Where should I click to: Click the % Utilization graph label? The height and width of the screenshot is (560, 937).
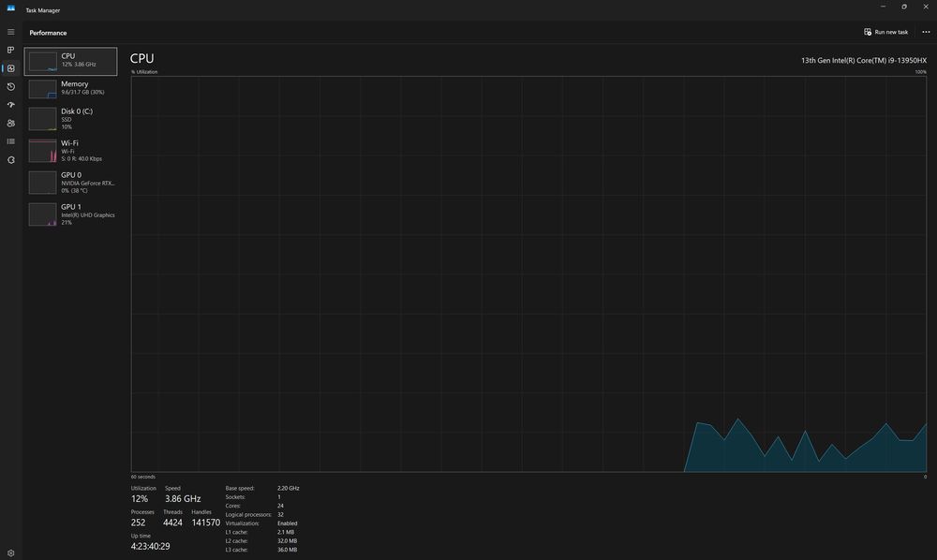coord(144,72)
